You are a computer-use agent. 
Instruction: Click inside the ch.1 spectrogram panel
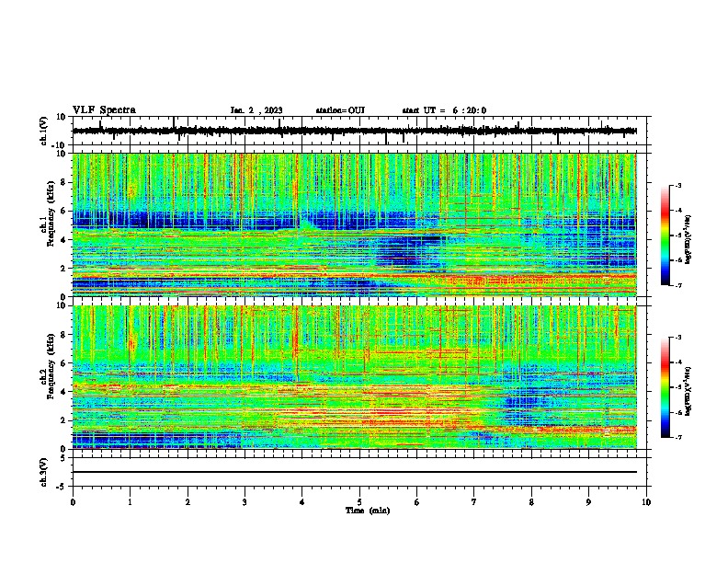pos(354,224)
